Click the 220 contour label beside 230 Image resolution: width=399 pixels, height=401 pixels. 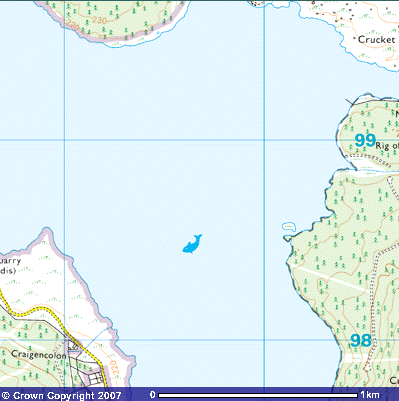click(x=72, y=26)
